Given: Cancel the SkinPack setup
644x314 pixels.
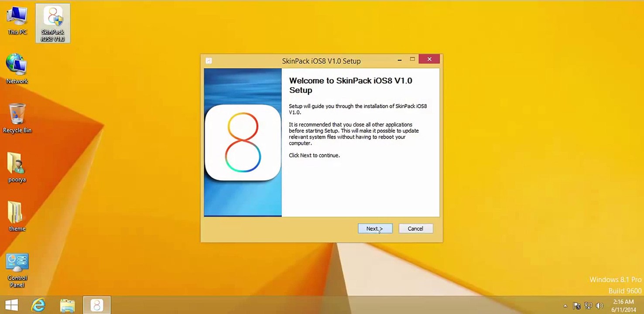Looking at the screenshot, I should (415, 229).
